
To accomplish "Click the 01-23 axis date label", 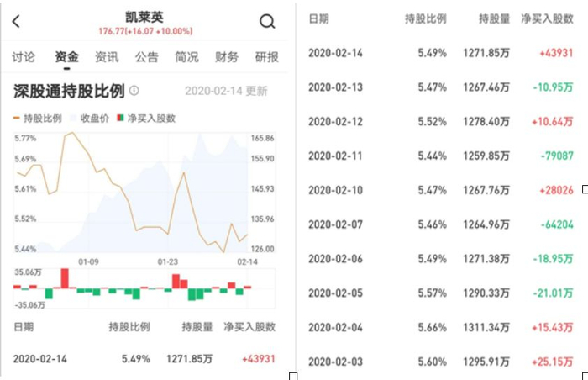I will coord(168,261).
